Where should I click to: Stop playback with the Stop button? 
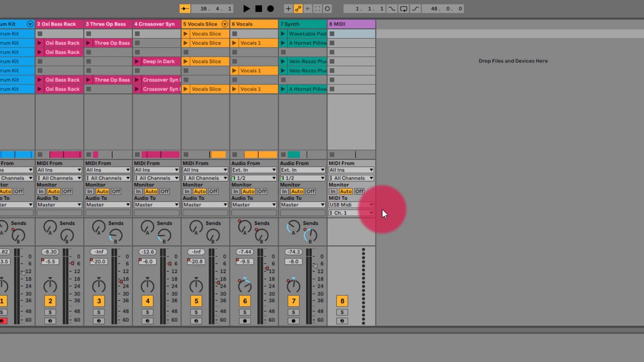pos(258,9)
